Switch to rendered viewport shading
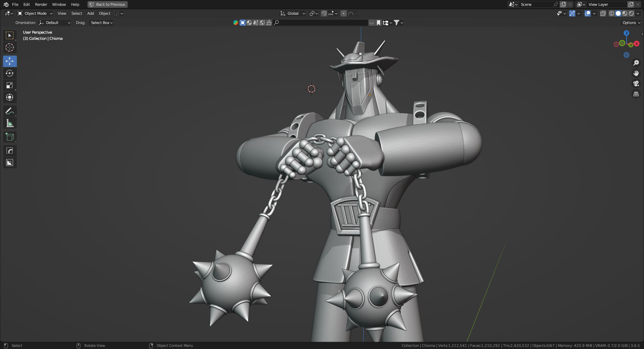This screenshot has height=349, width=644. pos(631,13)
